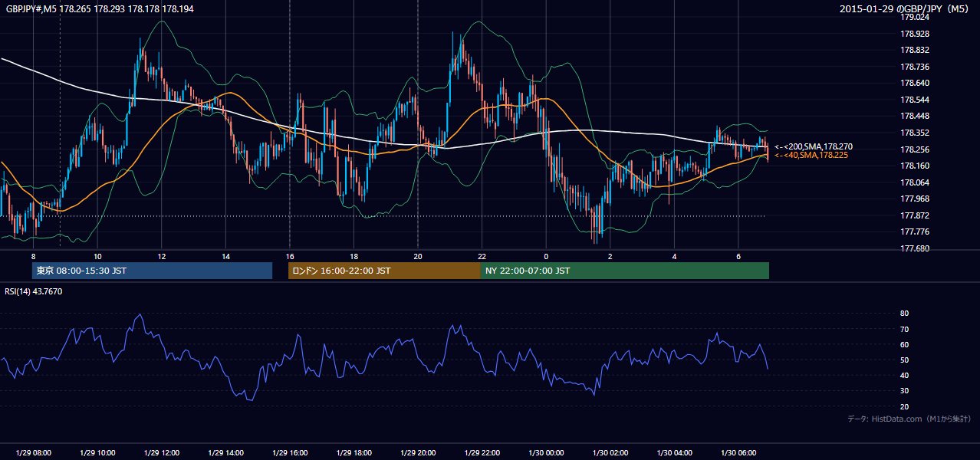The height and width of the screenshot is (460, 980).
Task: Click the 178.352 price axis label
Action: point(914,133)
